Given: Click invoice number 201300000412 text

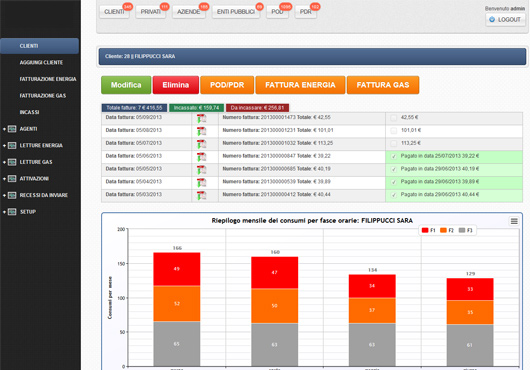Looking at the screenshot, I should click(x=278, y=195).
